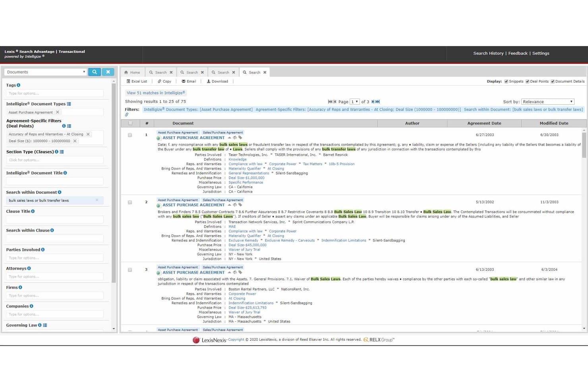The height and width of the screenshot is (392, 588).
Task: Remove Asset Purchase Agreement filter chip
Action: tap(58, 112)
